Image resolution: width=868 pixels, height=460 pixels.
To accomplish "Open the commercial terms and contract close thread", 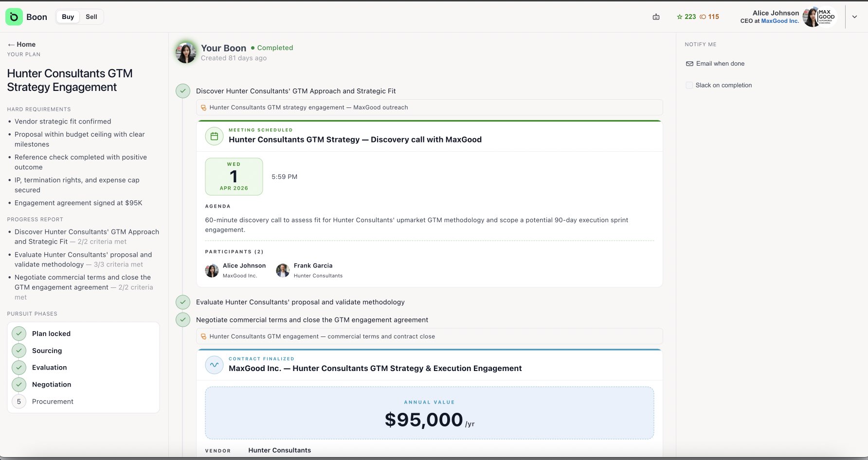I will point(429,336).
